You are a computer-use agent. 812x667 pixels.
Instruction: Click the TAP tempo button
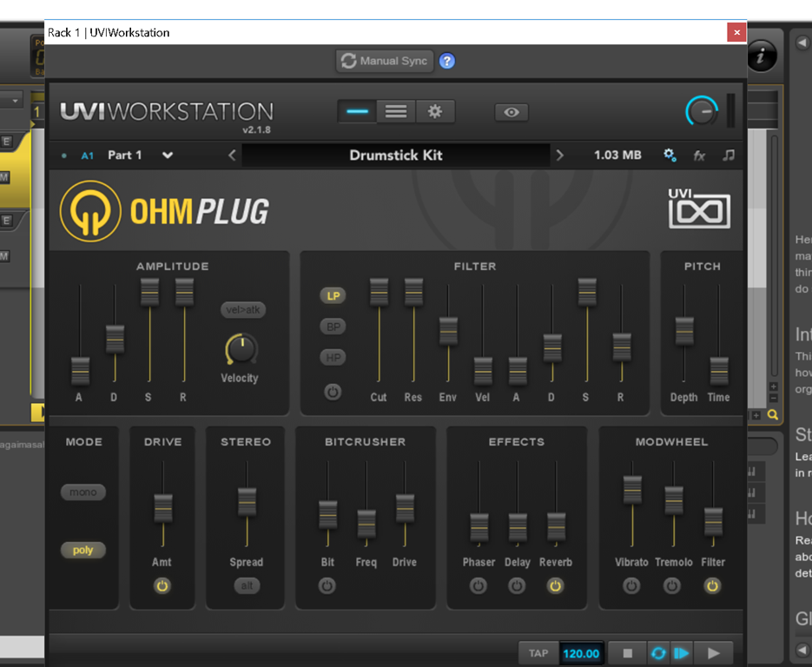pos(538,653)
